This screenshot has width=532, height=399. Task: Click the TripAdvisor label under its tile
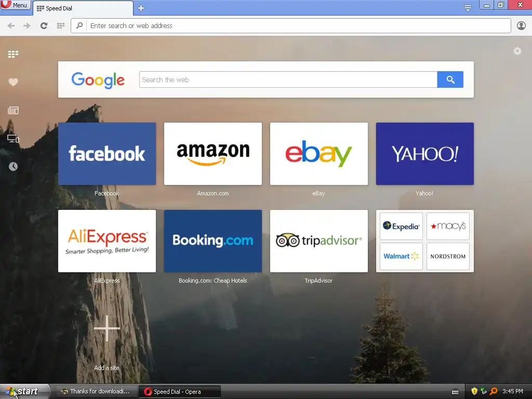click(x=318, y=281)
